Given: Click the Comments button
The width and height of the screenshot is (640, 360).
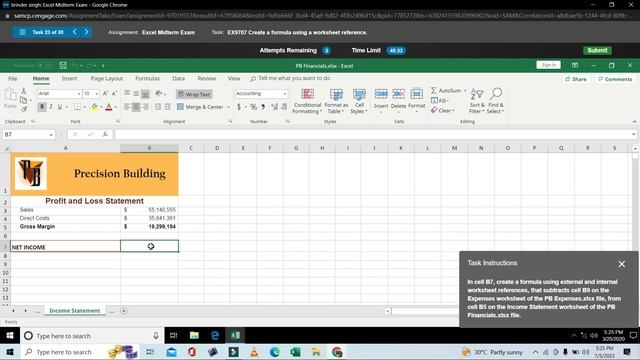Looking at the screenshot, I should [615, 79].
